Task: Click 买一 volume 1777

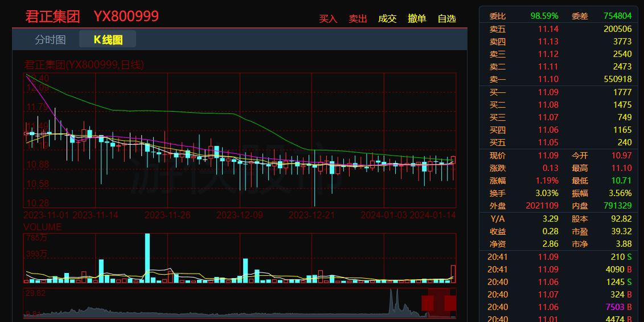Action: coord(622,92)
